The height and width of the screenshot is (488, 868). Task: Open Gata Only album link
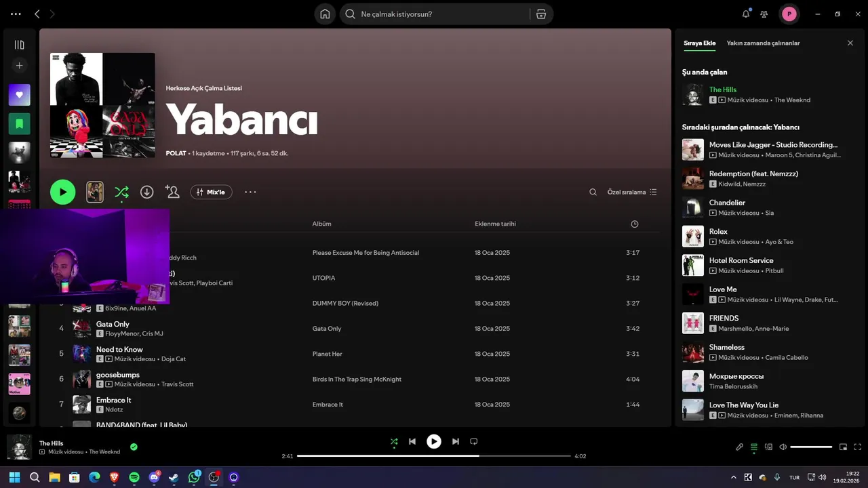point(327,329)
